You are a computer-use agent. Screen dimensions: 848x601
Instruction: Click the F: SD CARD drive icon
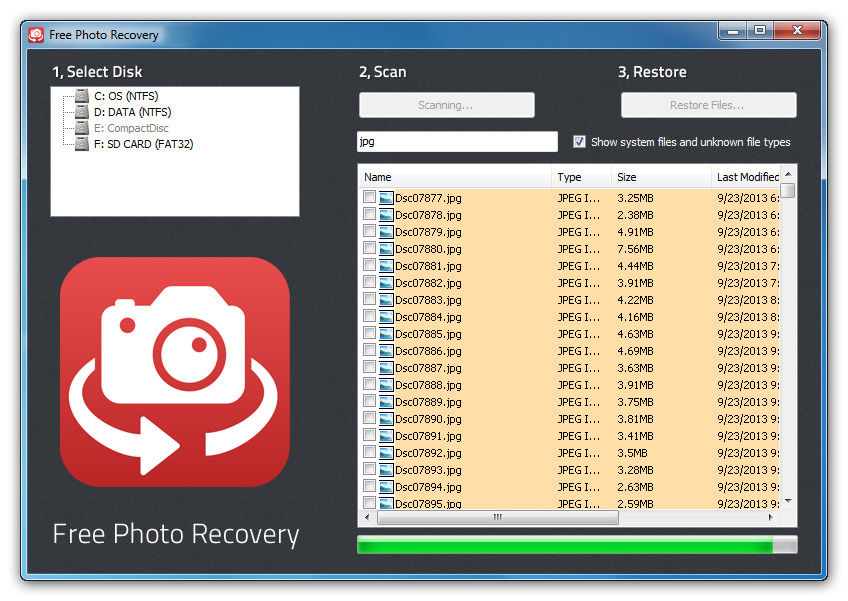tap(82, 144)
